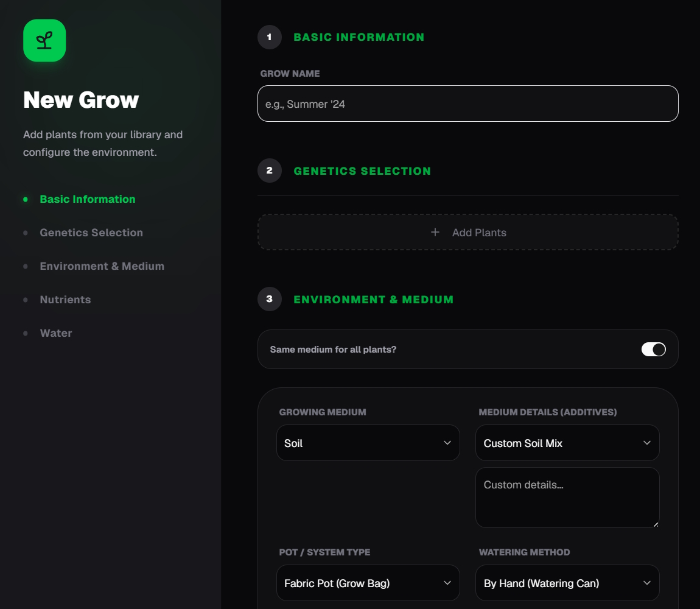Click the POT / SYSTEM TYPE label
Screen dimensions: 700x609
[x=324, y=552]
